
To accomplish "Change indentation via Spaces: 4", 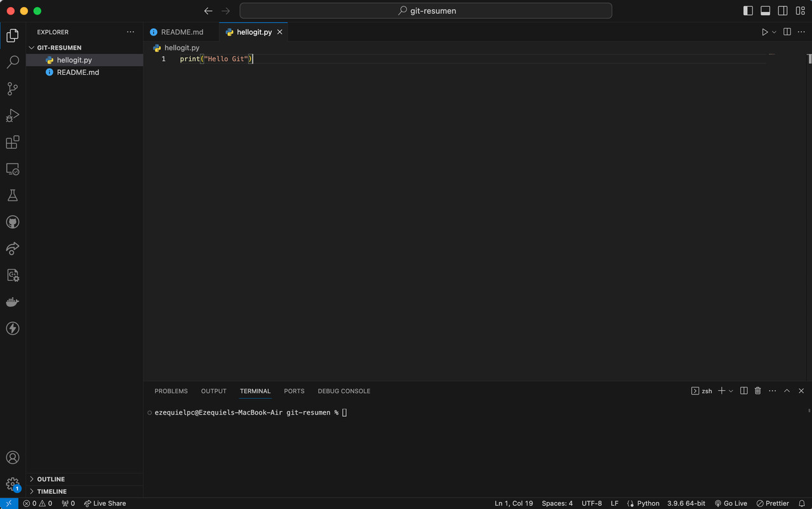I will [x=557, y=503].
